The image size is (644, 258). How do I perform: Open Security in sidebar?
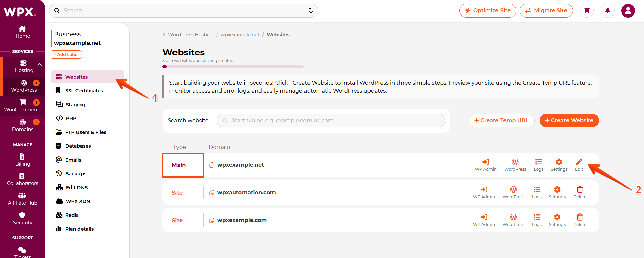coord(23,219)
